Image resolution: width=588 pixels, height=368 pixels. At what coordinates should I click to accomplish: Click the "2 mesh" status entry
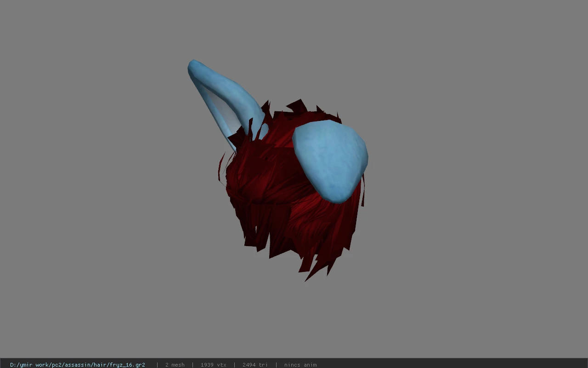tap(175, 365)
